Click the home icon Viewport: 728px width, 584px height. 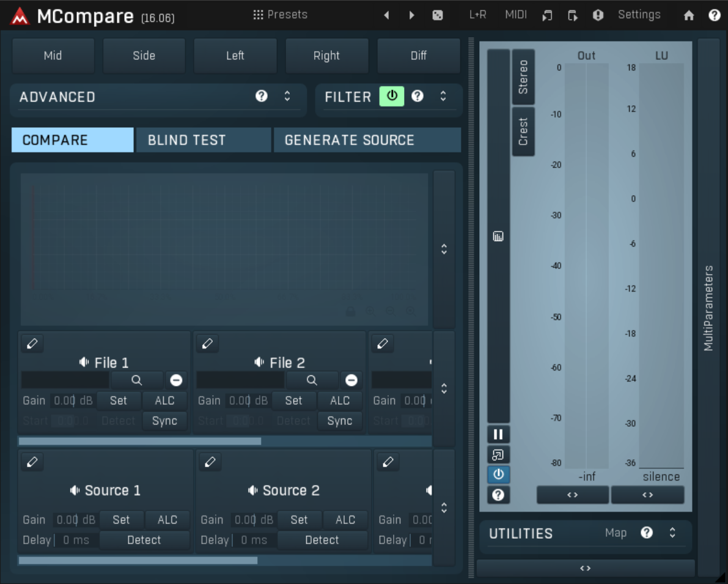[x=688, y=15]
